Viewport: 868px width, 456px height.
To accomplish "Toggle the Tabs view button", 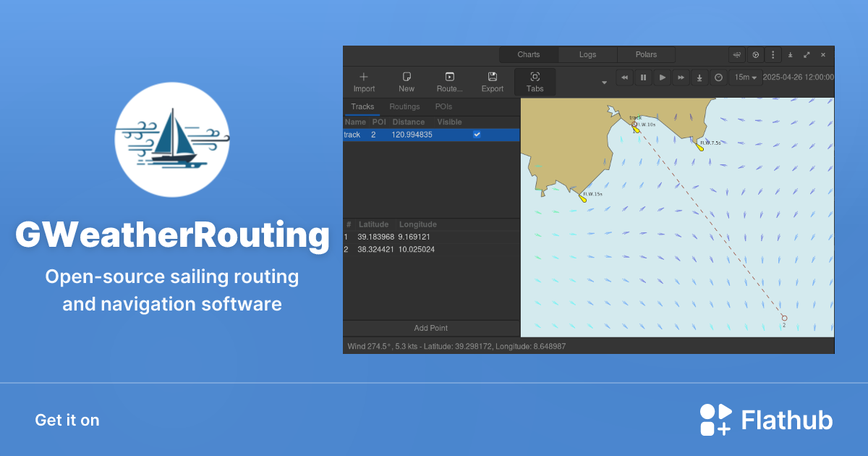I will 535,81.
